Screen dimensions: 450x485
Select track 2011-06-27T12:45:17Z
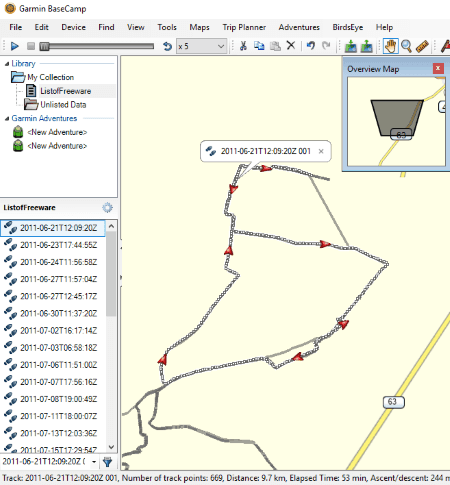coord(53,296)
